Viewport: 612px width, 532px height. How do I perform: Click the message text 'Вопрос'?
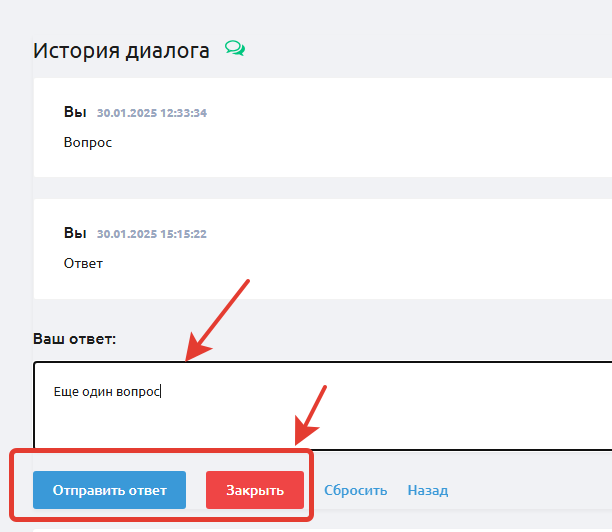[88, 142]
